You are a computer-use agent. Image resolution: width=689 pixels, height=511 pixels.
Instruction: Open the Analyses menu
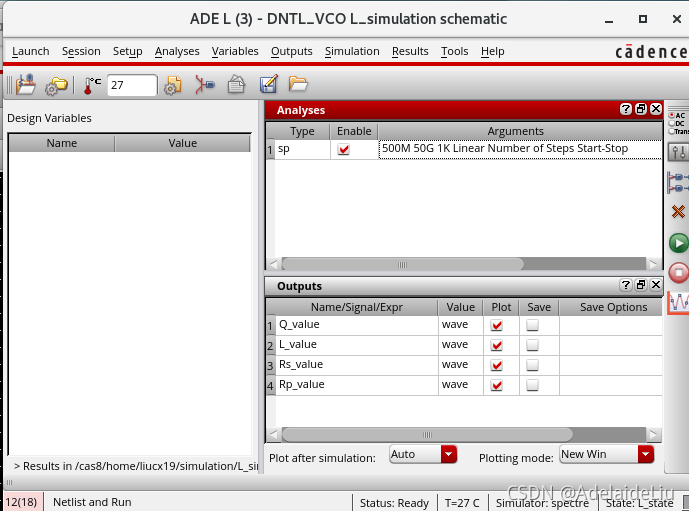[177, 51]
